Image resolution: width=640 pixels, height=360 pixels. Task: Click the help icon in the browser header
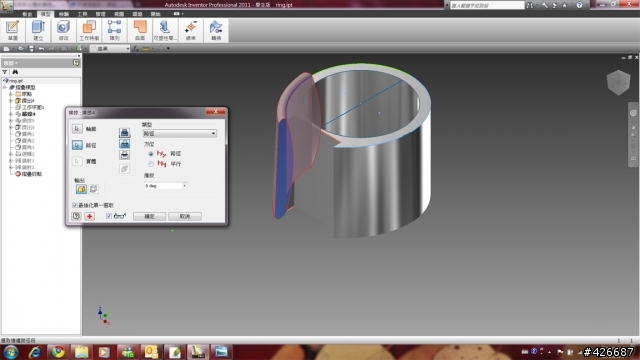coord(76,63)
